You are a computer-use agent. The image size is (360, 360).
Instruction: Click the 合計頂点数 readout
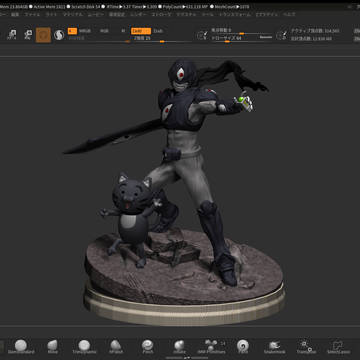pos(311,39)
